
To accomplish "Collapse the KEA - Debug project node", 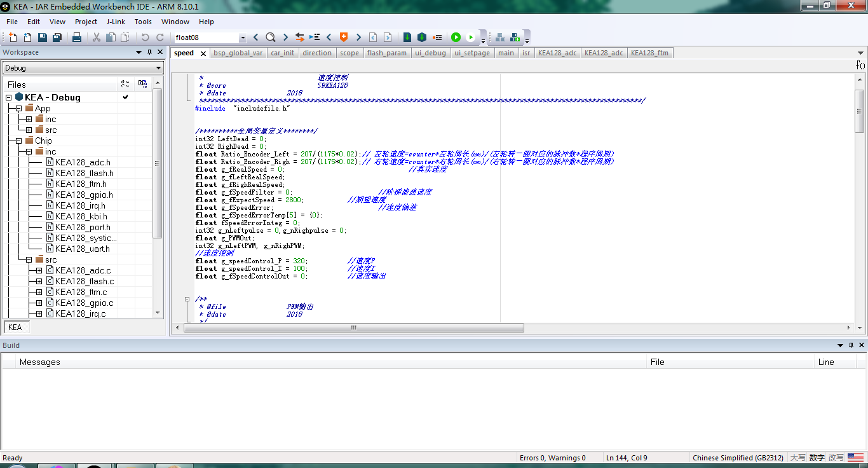I will [9, 97].
